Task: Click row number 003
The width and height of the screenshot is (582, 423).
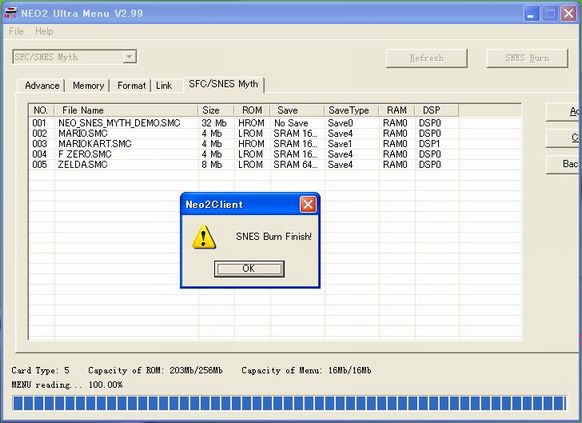Action: (x=40, y=144)
